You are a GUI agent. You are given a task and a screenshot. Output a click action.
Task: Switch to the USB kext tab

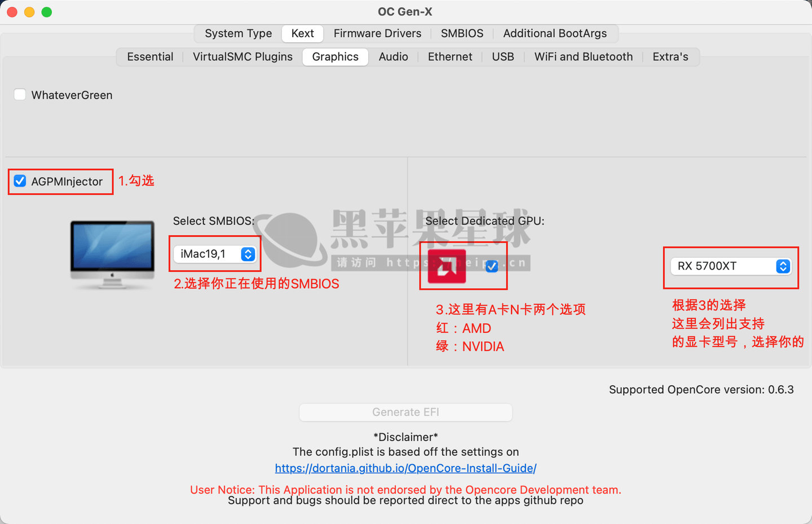tap(502, 57)
